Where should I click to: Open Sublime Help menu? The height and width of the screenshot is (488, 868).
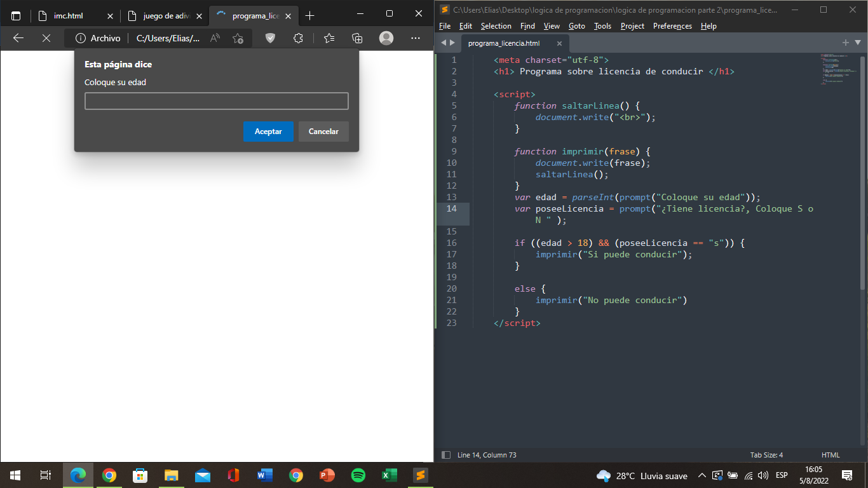pos(709,26)
